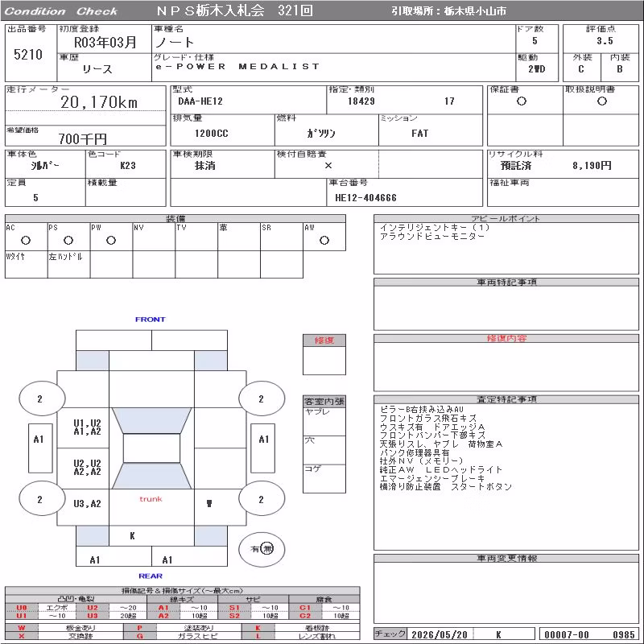Click the red C2 legend code
Screen dimensions: 644x644
[305, 616]
